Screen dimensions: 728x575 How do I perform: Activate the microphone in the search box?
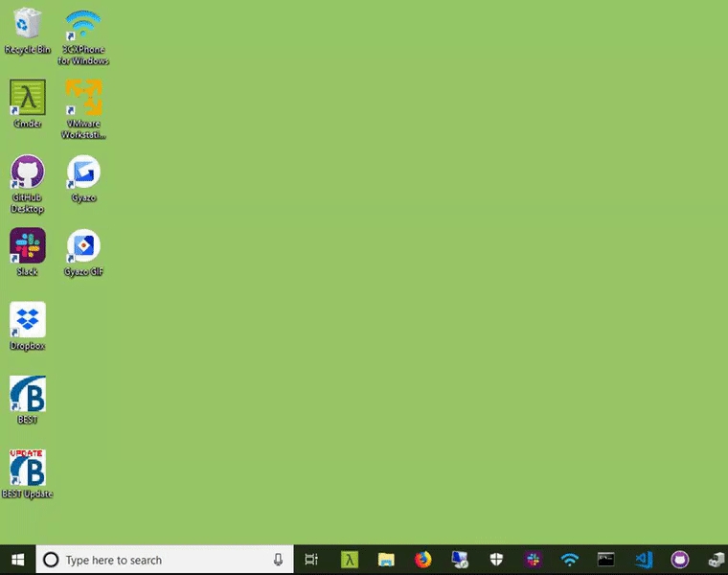click(278, 560)
